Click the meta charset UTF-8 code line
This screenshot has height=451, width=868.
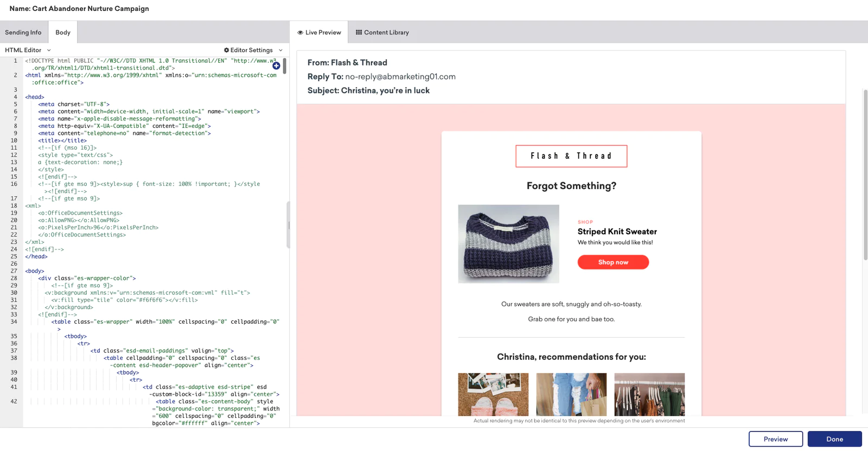tap(74, 104)
